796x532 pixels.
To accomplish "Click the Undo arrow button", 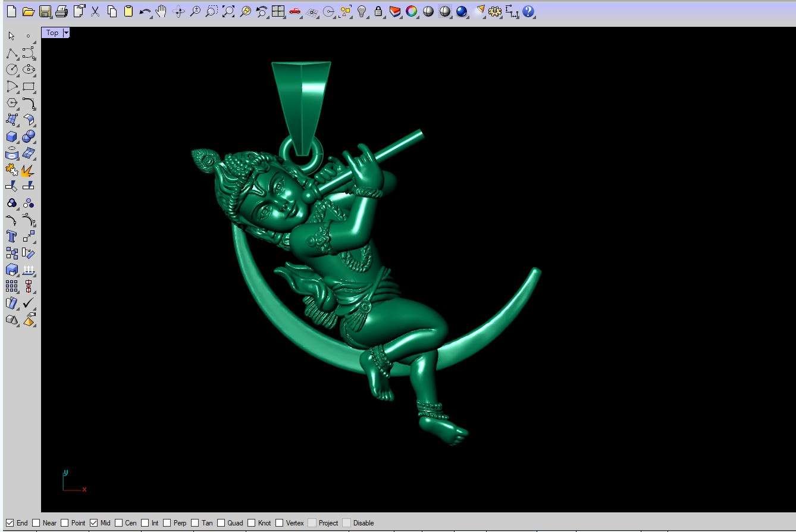I will (x=144, y=11).
